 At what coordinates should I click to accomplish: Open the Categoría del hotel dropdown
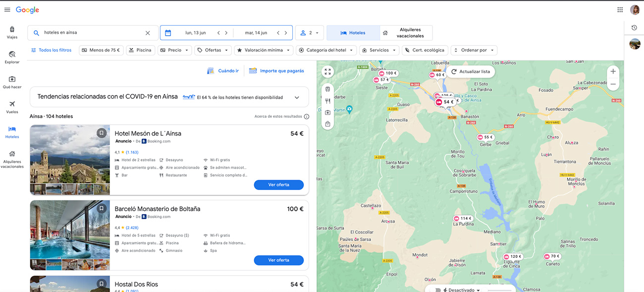326,50
